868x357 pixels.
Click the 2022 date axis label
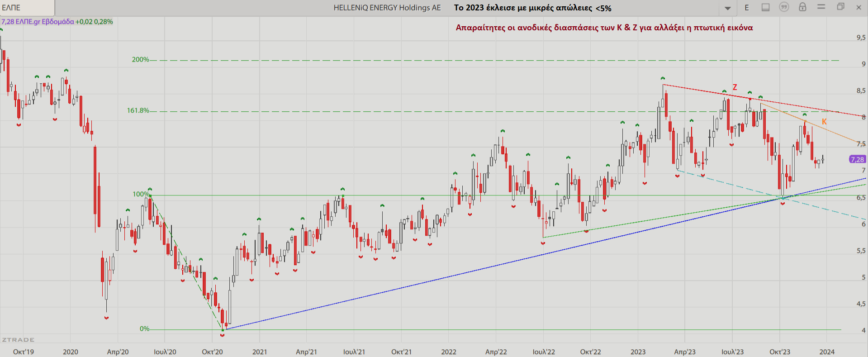pos(449,352)
